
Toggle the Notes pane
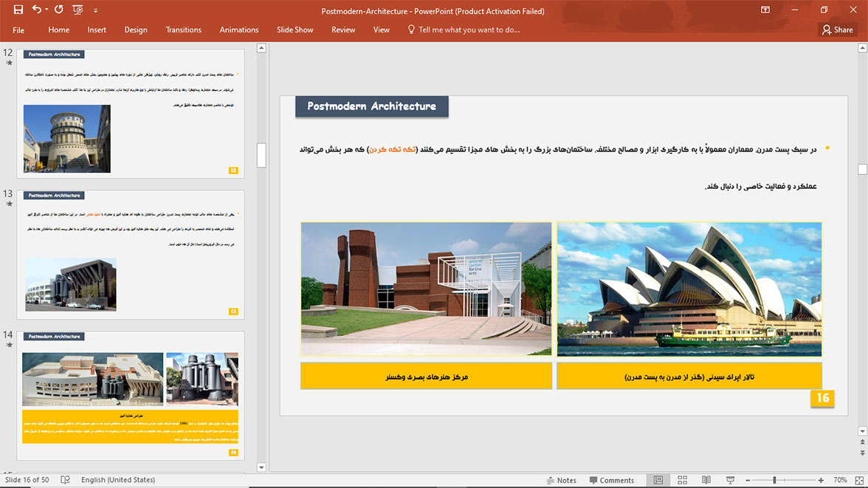(561, 480)
